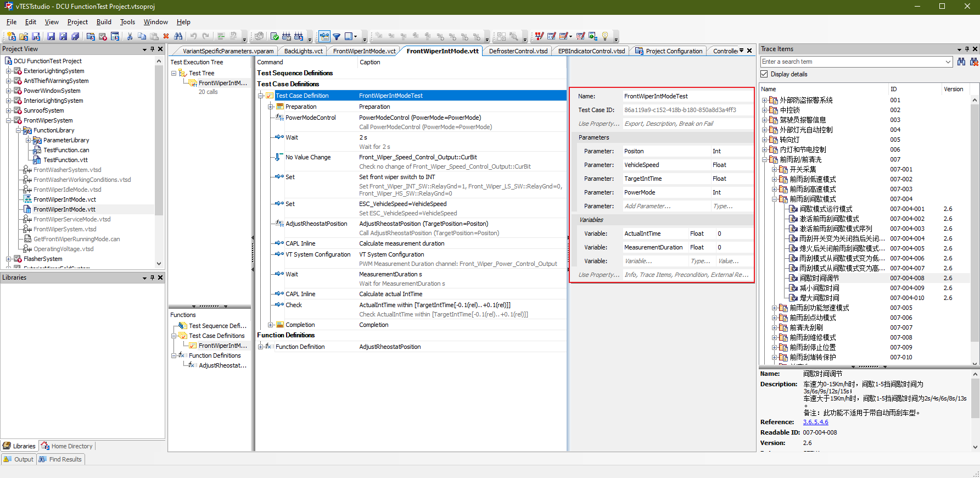Open the search term dropdown arrow
Screen dimensions: 980x478
pos(948,62)
